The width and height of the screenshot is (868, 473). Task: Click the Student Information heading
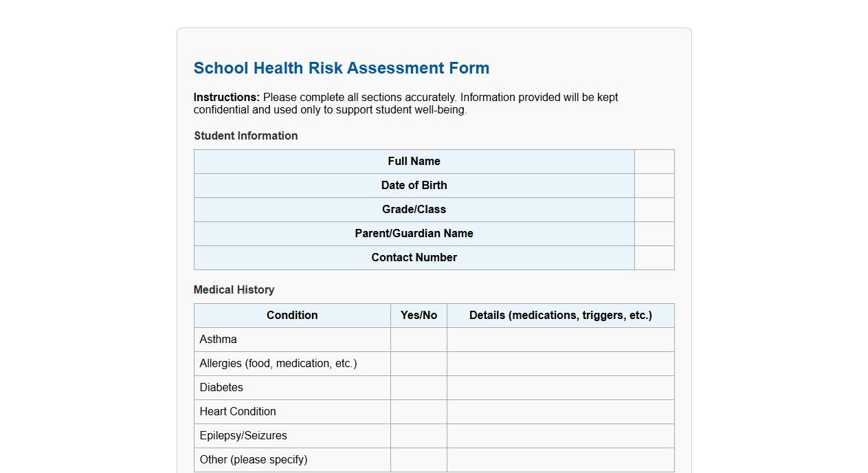245,135
